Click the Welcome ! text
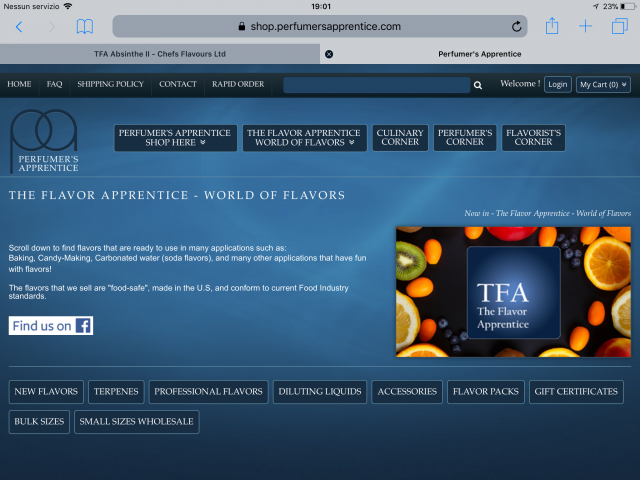This screenshot has width=640, height=480. coord(520,84)
